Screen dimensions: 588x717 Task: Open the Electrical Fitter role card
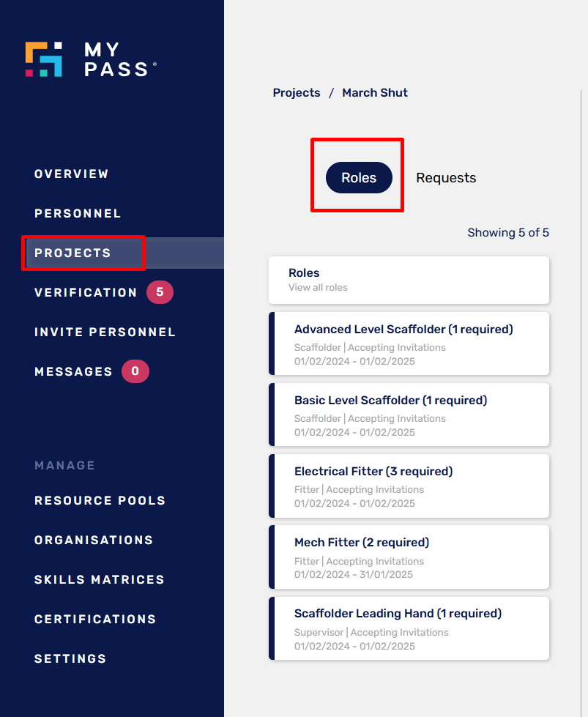(x=409, y=486)
